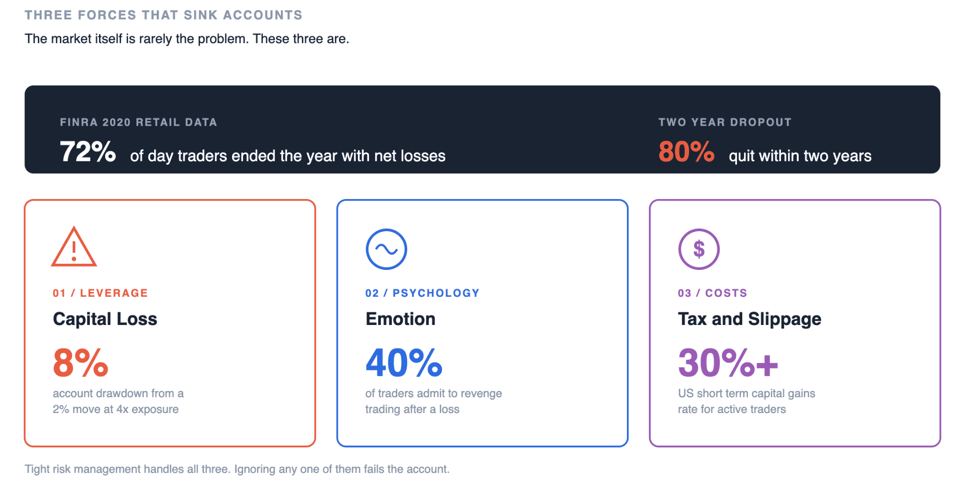Click "quit within two years" text
This screenshot has height=481, width=980.
coord(800,156)
